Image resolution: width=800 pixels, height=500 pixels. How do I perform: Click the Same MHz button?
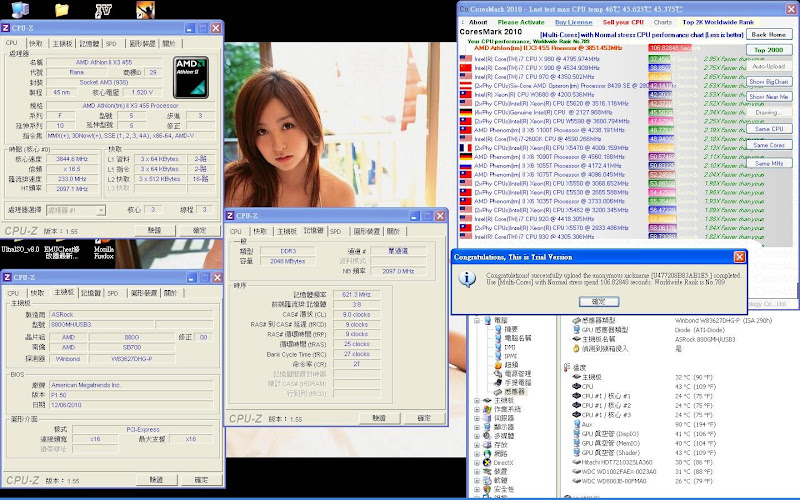pos(768,163)
